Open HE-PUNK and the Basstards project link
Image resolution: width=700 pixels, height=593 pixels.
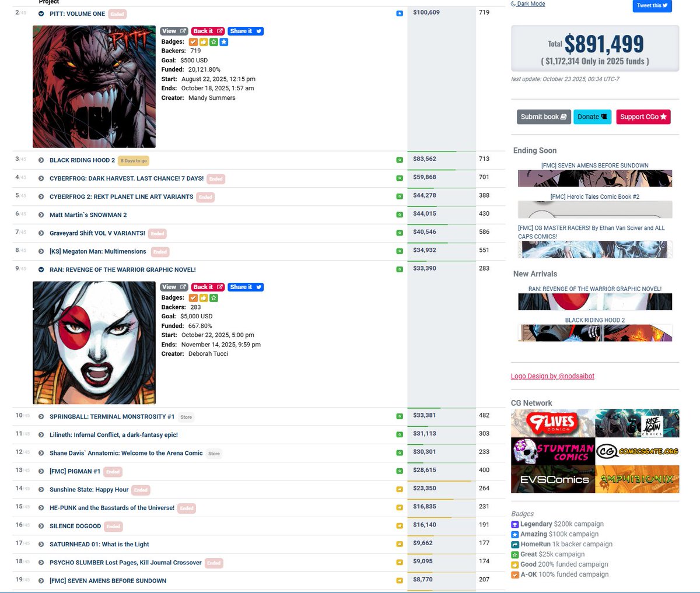click(x=112, y=508)
